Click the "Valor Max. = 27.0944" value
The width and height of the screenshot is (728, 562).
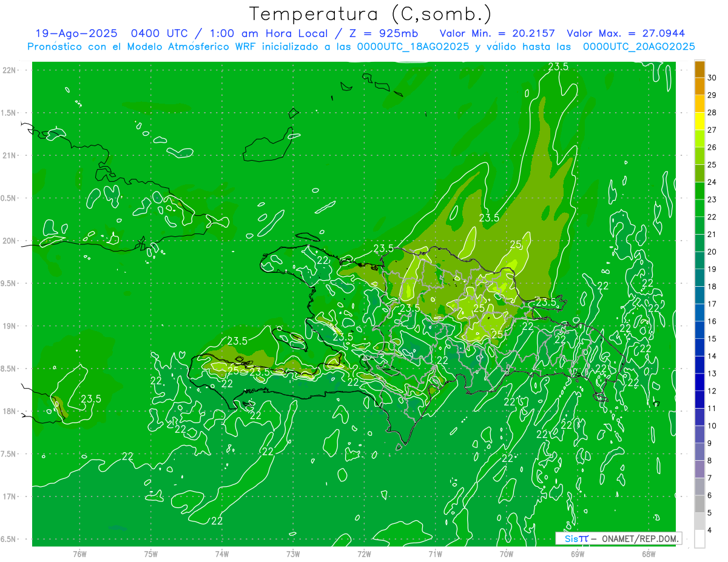tap(626, 33)
